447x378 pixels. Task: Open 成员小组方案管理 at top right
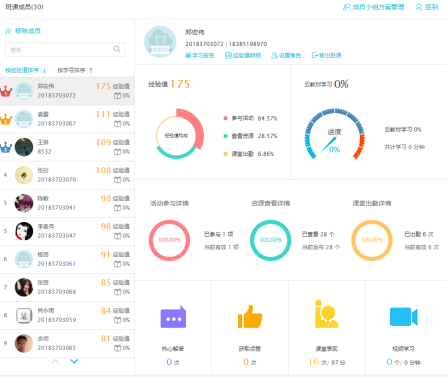coord(373,7)
